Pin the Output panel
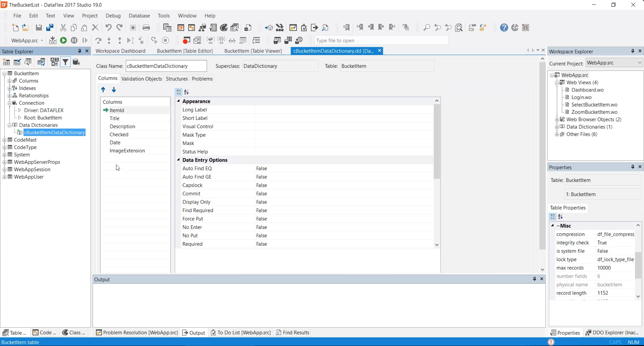This screenshot has width=644, height=346. (534, 279)
